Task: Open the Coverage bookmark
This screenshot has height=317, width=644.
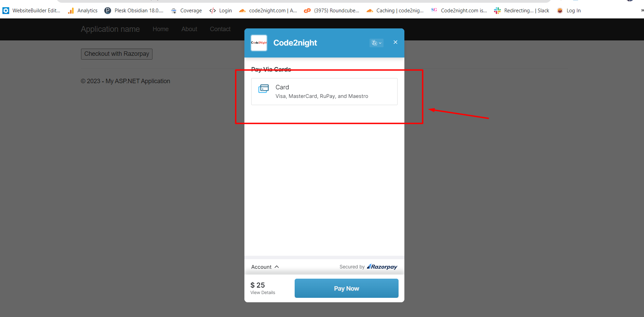Action: point(186,11)
